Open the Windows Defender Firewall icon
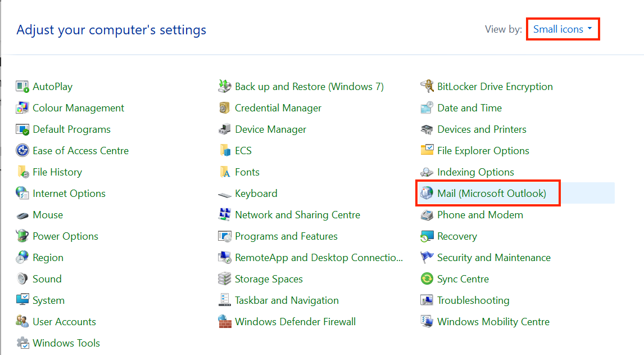The height and width of the screenshot is (355, 644). [295, 321]
